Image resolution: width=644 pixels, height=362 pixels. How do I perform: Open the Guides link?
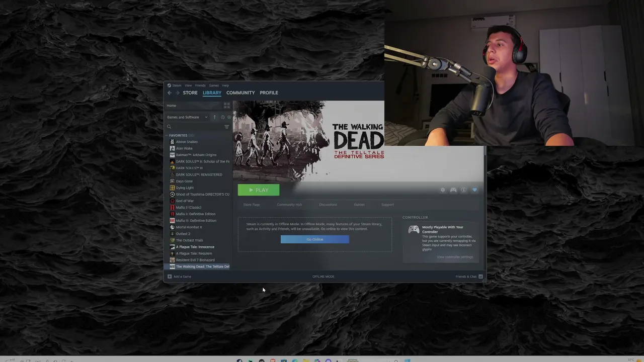pyautogui.click(x=359, y=205)
